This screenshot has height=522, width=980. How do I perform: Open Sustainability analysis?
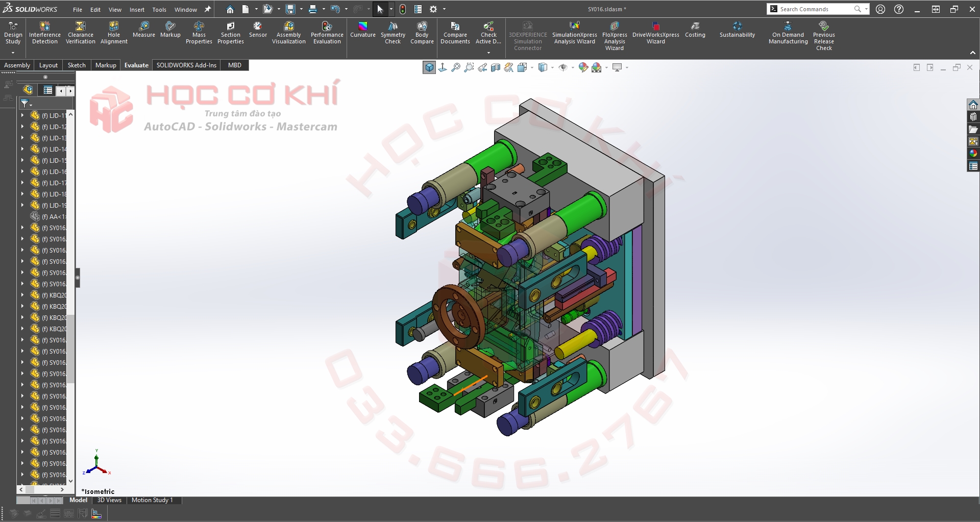point(737,30)
